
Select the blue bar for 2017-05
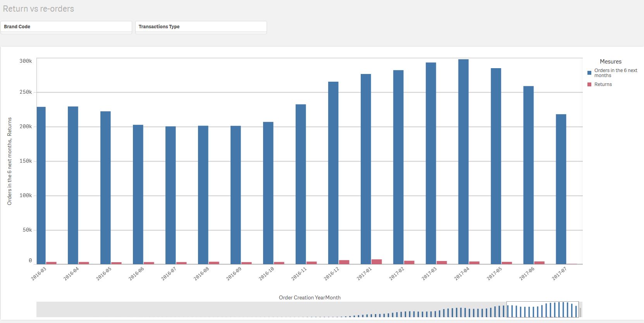496,166
